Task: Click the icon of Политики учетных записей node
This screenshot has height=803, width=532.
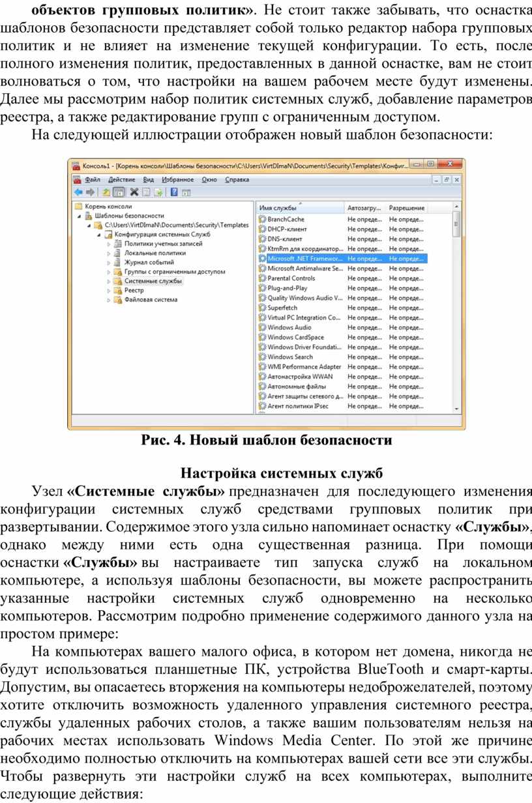Action: point(118,244)
